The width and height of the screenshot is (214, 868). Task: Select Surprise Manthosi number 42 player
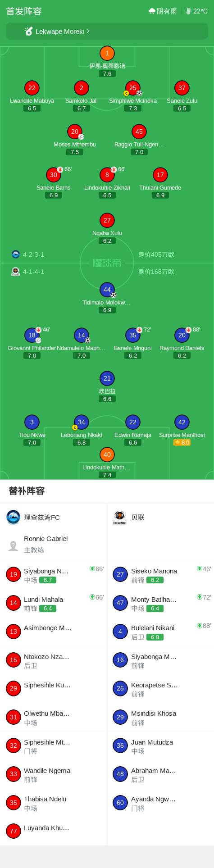tap(182, 423)
